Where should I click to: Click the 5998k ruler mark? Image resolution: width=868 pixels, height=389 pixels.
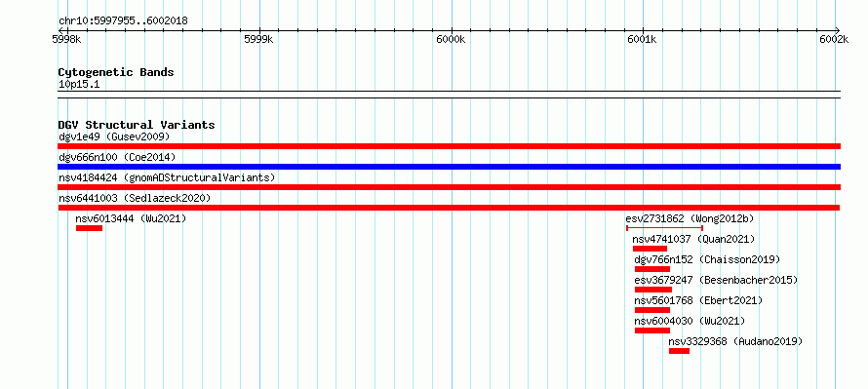[x=66, y=39]
